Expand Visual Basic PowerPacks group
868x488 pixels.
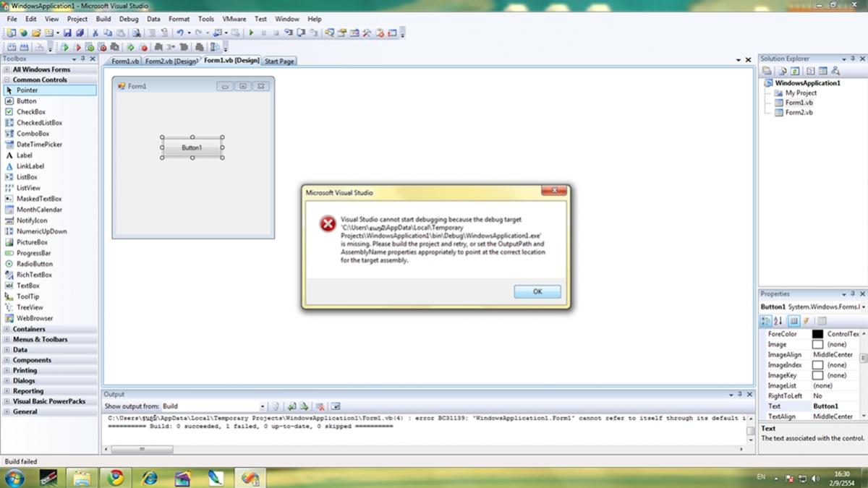7,401
